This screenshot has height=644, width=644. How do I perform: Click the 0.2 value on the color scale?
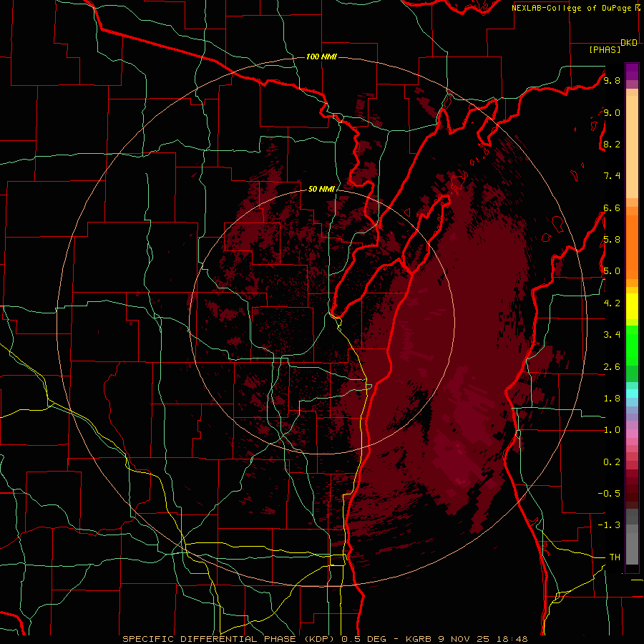(x=612, y=462)
